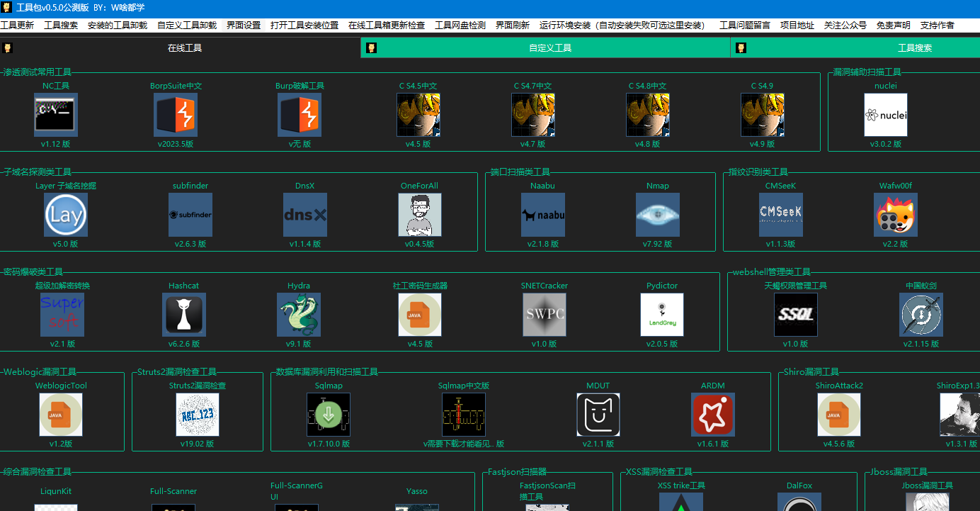
Task: Select the DnsX icon
Action: pyautogui.click(x=305, y=215)
